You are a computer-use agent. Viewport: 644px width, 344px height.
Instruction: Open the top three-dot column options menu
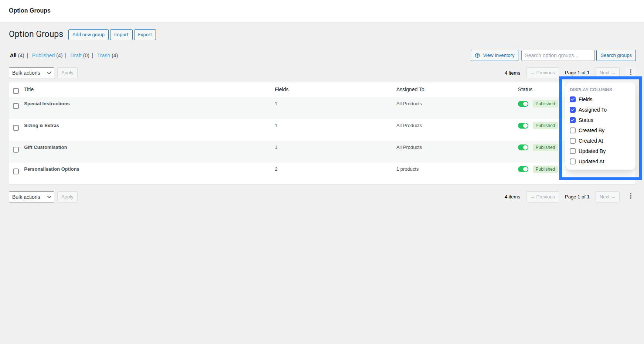point(631,72)
